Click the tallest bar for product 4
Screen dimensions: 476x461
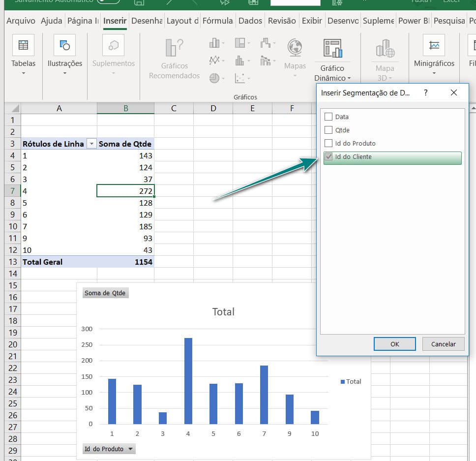[x=188, y=381]
